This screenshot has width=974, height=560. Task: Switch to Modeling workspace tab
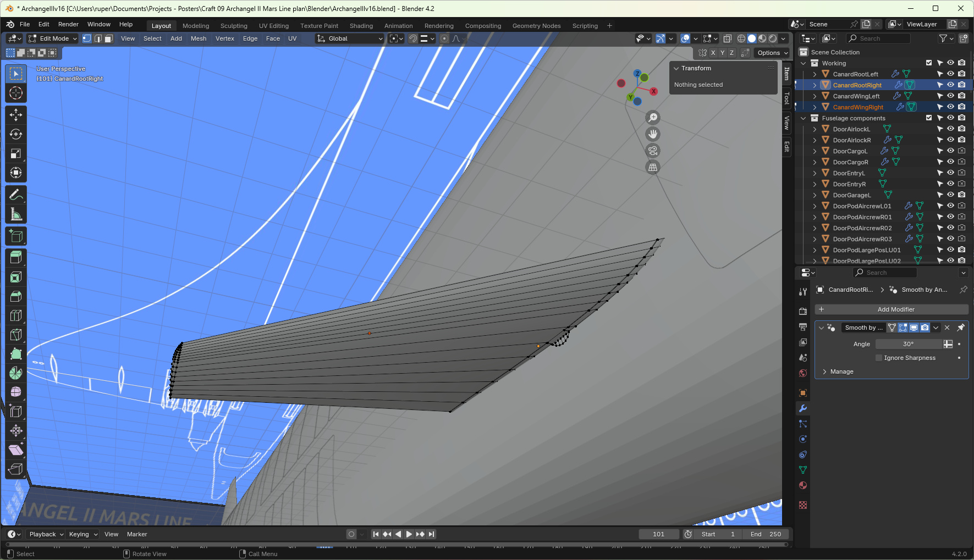(x=196, y=26)
